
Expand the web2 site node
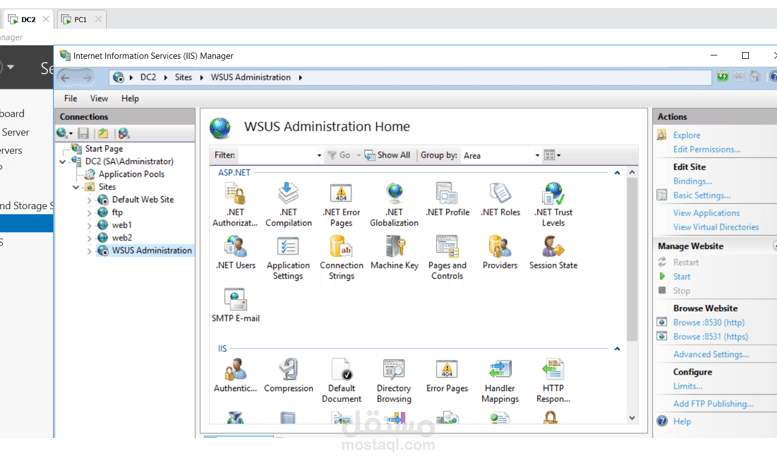click(x=90, y=238)
